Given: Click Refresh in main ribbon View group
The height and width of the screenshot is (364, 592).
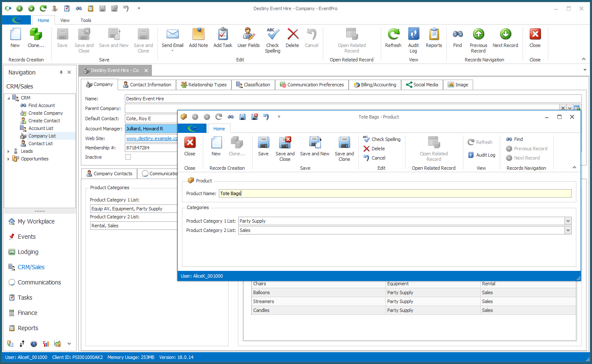Looking at the screenshot, I should pyautogui.click(x=393, y=38).
